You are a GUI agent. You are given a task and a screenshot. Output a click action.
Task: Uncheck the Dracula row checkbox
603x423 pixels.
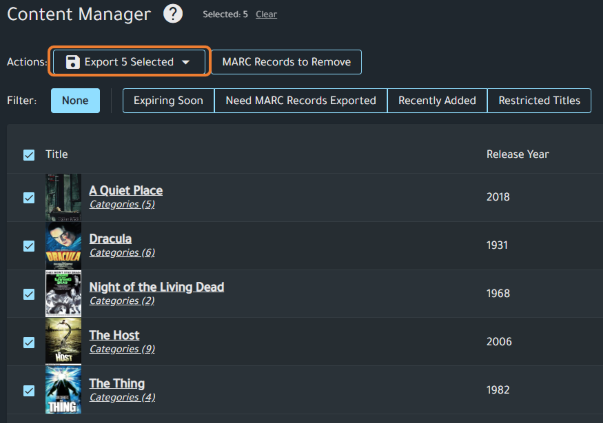(x=29, y=245)
